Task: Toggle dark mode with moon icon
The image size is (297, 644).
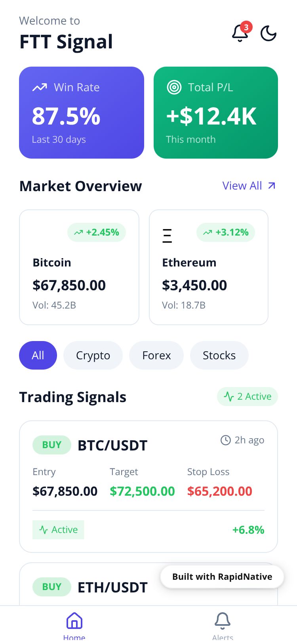Action: point(268,34)
